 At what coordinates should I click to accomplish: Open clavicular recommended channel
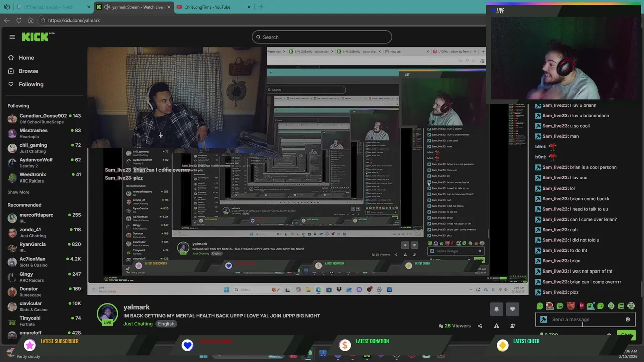44,306
